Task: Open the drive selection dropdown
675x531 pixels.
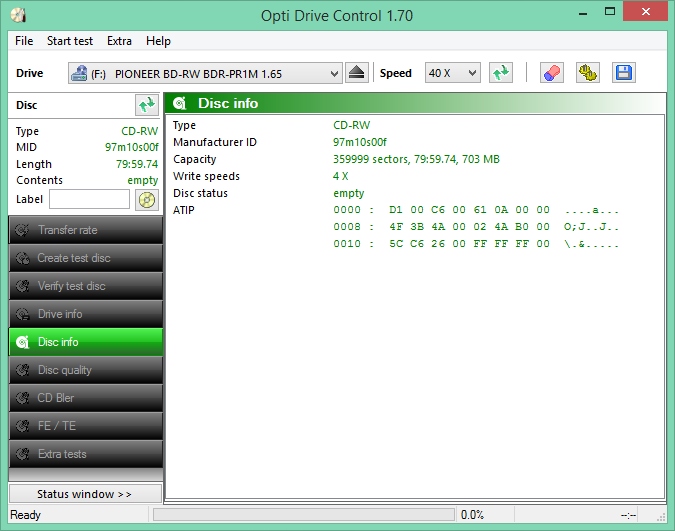Action: tap(205, 73)
